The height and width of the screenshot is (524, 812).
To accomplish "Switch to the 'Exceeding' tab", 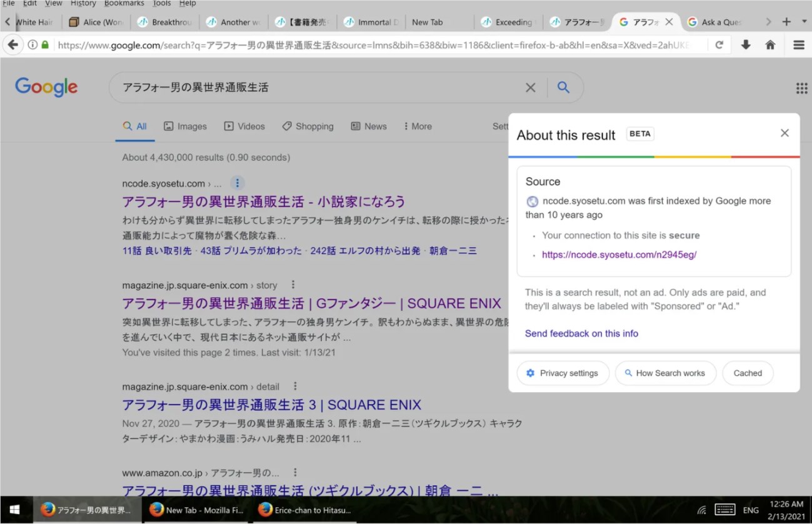I will (x=509, y=22).
